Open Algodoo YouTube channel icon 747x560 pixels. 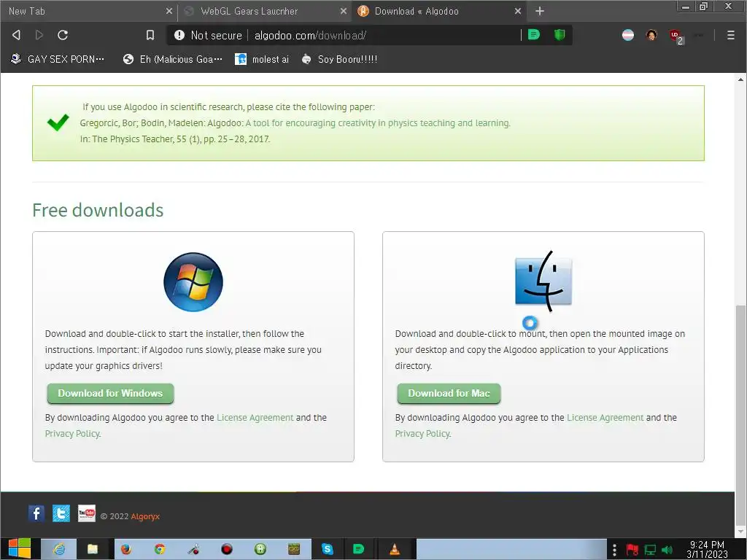[87, 513]
